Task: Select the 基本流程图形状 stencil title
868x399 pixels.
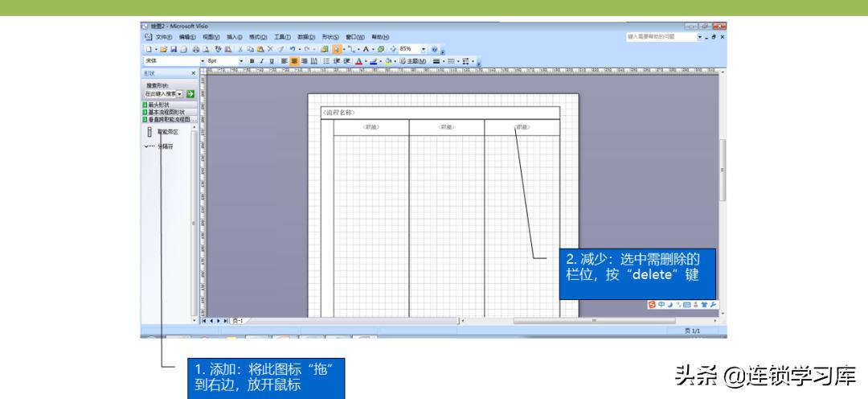Action: tap(170, 112)
